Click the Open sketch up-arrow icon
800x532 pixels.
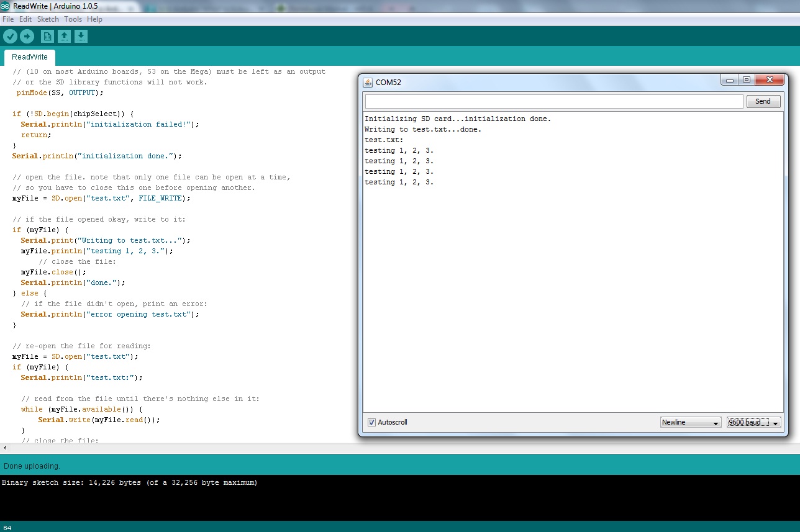coord(64,36)
